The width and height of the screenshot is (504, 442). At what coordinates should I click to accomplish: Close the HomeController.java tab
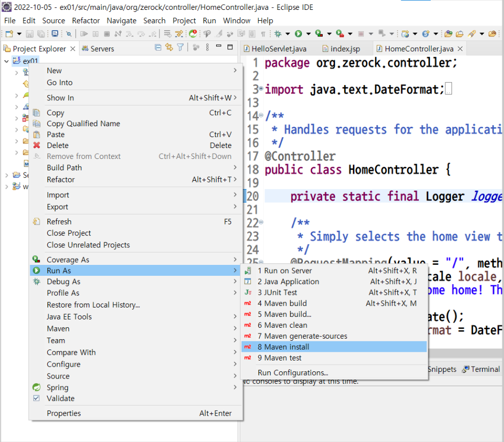tap(460, 48)
